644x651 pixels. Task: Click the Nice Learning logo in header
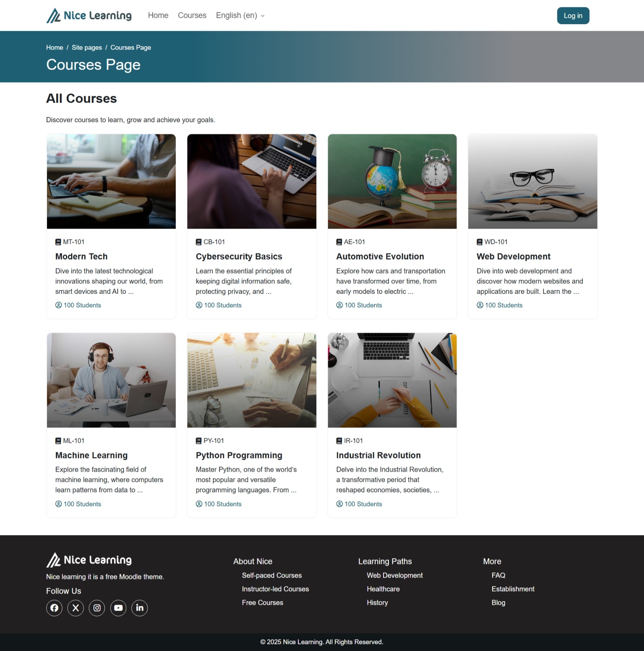tap(89, 15)
